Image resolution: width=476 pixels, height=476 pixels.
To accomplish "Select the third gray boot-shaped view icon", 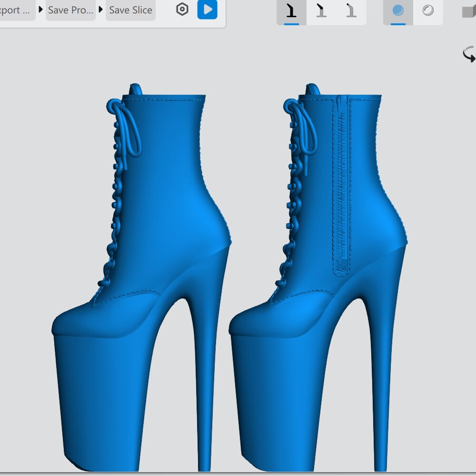I will click(351, 10).
